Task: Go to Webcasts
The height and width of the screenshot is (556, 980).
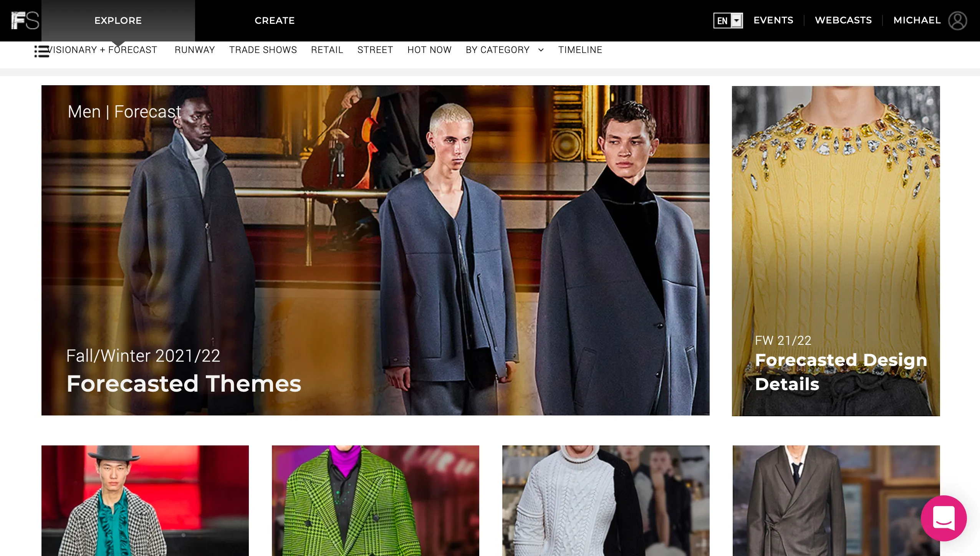Action: (x=843, y=20)
